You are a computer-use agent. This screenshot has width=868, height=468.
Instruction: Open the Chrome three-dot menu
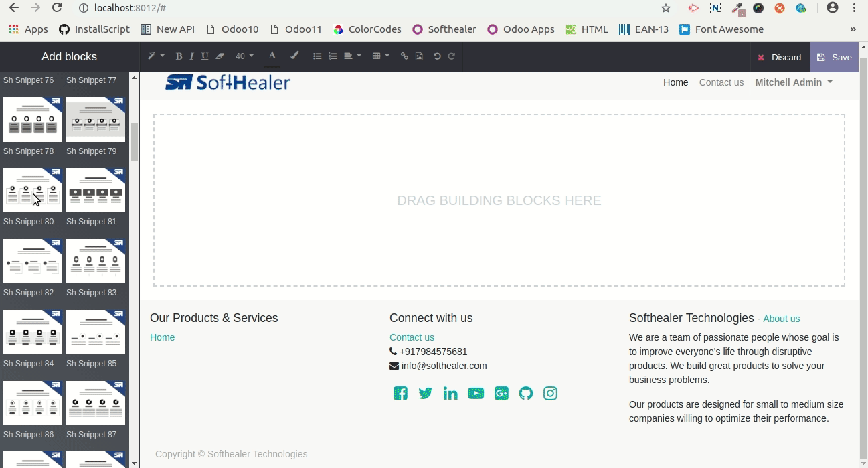[855, 8]
